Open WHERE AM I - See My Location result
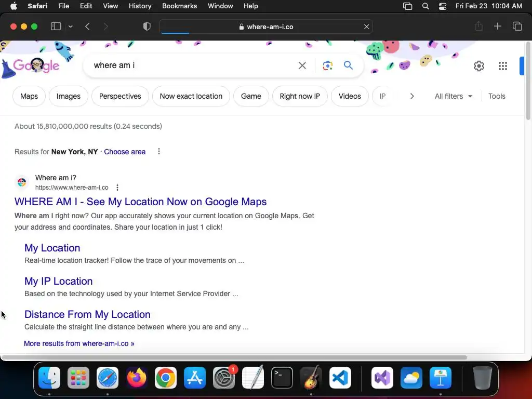This screenshot has height=399, width=532. (x=140, y=202)
